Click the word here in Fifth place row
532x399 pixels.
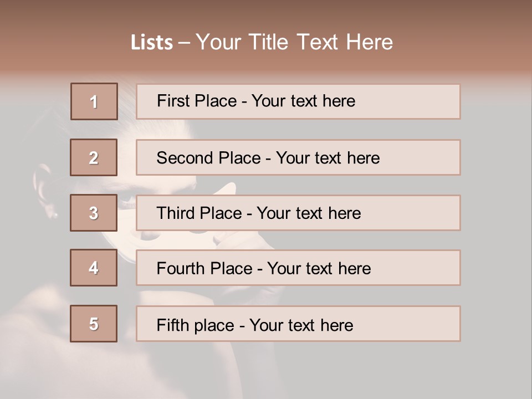coord(337,325)
